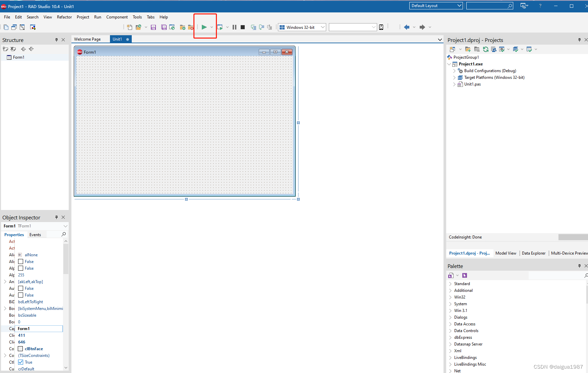
Task: Click the IDE search box in title bar
Action: (x=489, y=6)
